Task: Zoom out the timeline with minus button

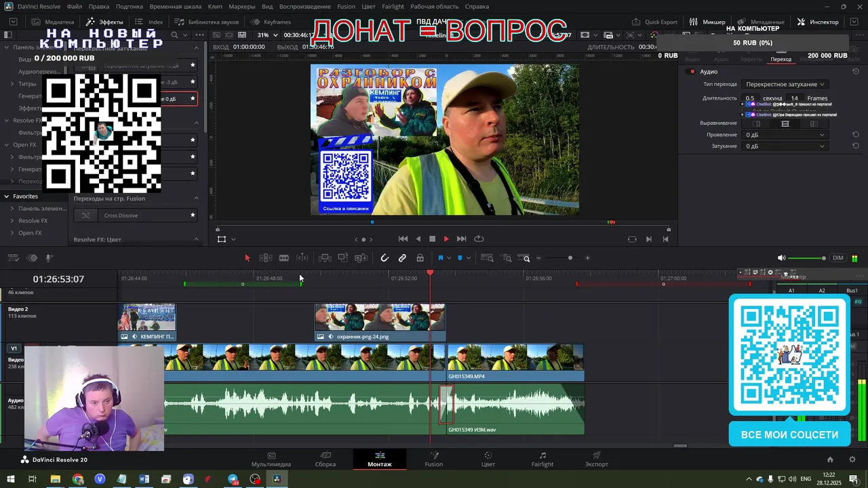Action: tap(539, 258)
